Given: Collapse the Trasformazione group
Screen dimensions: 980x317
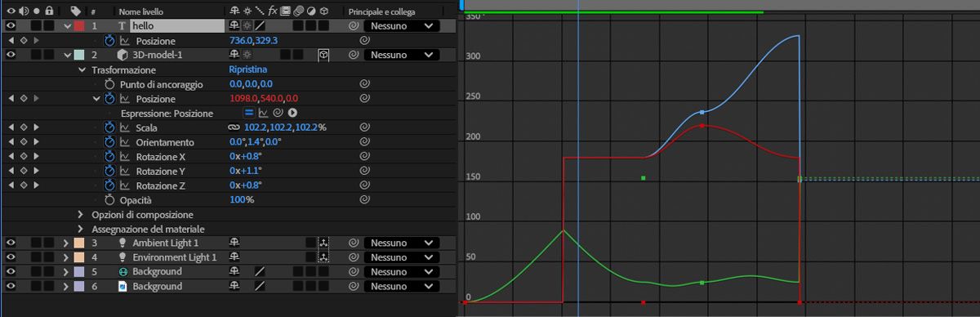Looking at the screenshot, I should coord(81,69).
